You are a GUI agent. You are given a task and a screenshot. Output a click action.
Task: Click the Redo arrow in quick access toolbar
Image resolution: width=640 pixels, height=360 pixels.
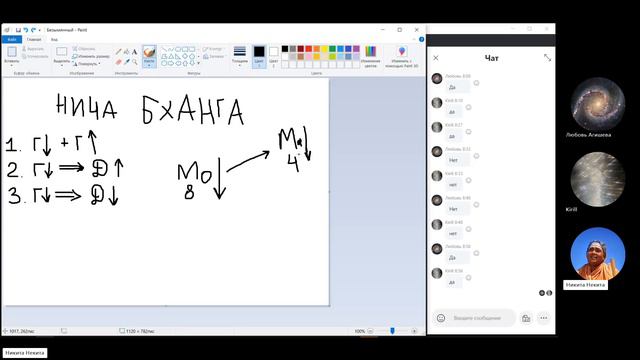[x=33, y=30]
